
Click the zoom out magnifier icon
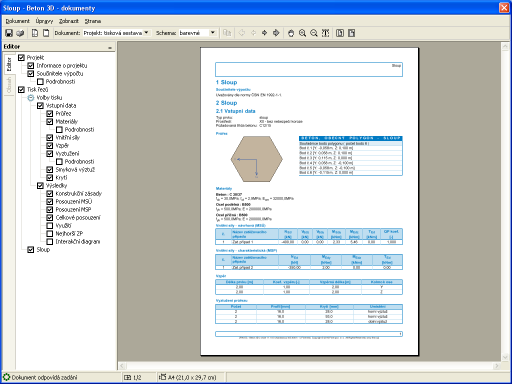pos(314,33)
